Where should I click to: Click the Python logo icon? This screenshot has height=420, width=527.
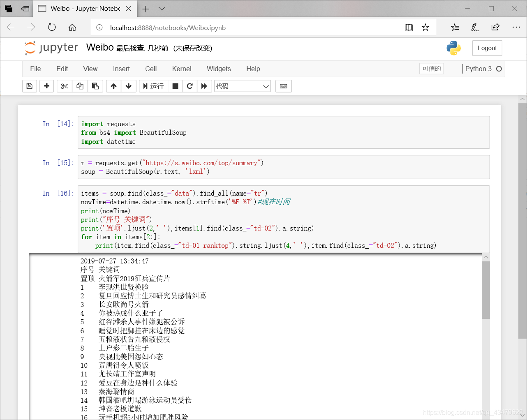coord(453,48)
